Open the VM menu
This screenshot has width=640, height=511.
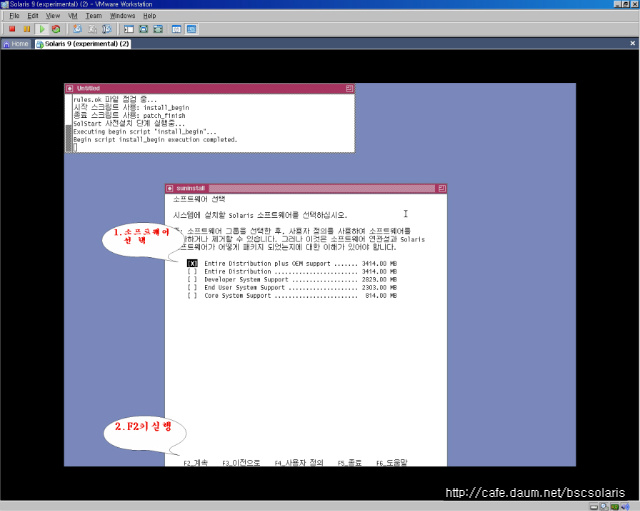[x=73, y=16]
